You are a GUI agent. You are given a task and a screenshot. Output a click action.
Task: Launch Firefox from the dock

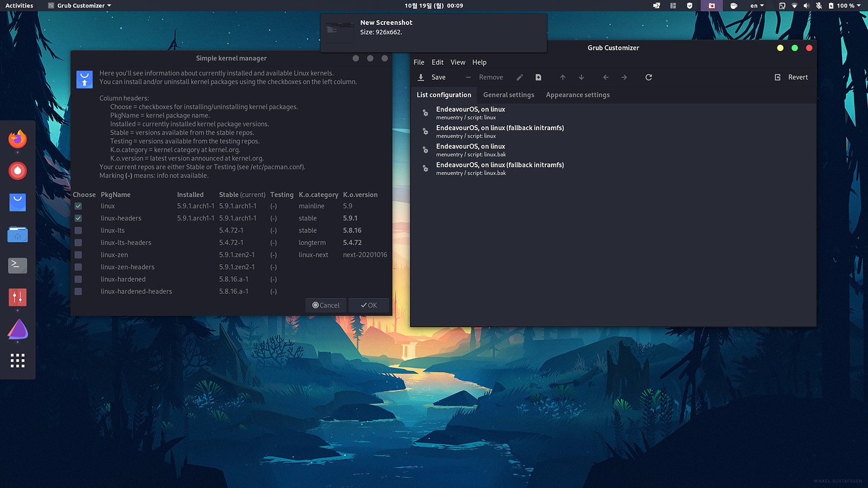click(x=18, y=139)
